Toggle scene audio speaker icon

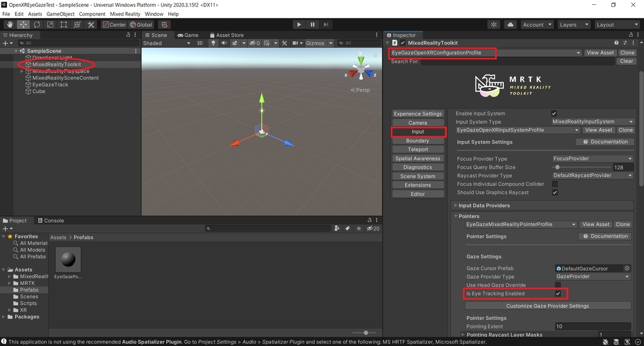224,43
